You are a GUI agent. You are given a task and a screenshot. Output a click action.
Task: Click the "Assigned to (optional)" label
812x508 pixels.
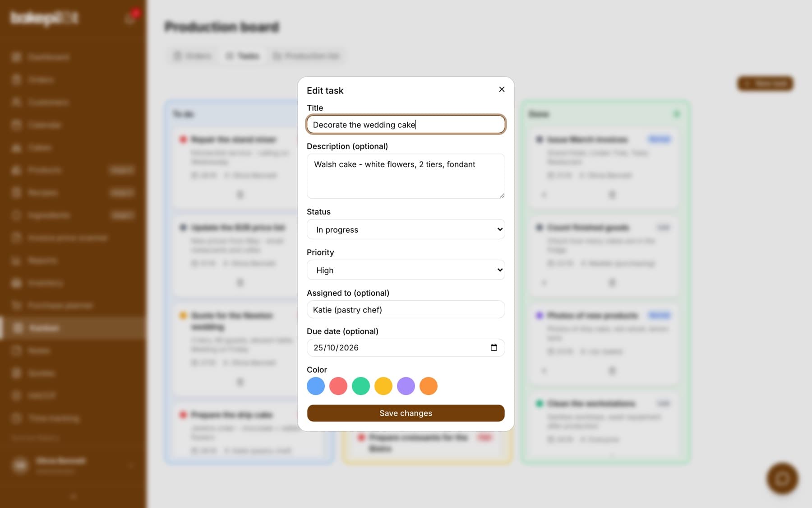click(x=348, y=293)
